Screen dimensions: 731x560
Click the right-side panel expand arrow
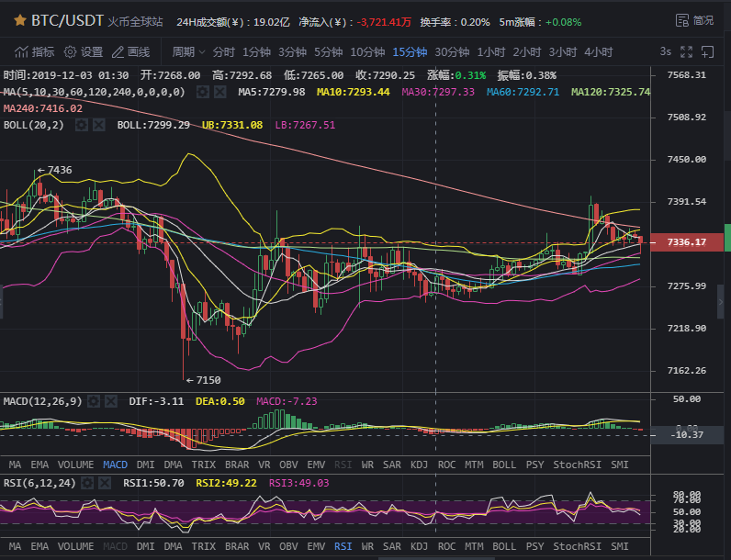pyautogui.click(x=721, y=302)
